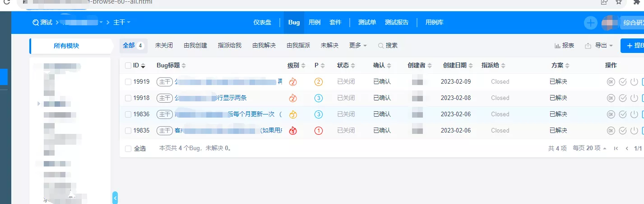
Task: Click confirm icon for bug 19919
Action: pos(611,82)
